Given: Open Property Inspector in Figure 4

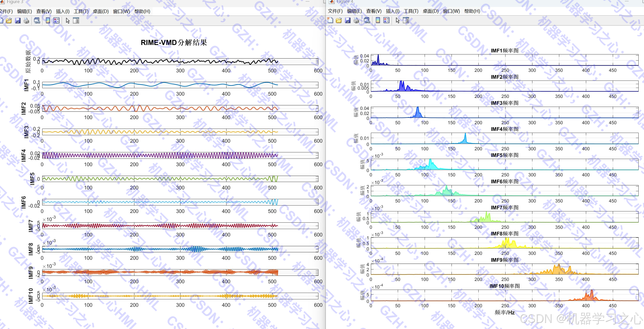Looking at the screenshot, I should coord(406,20).
